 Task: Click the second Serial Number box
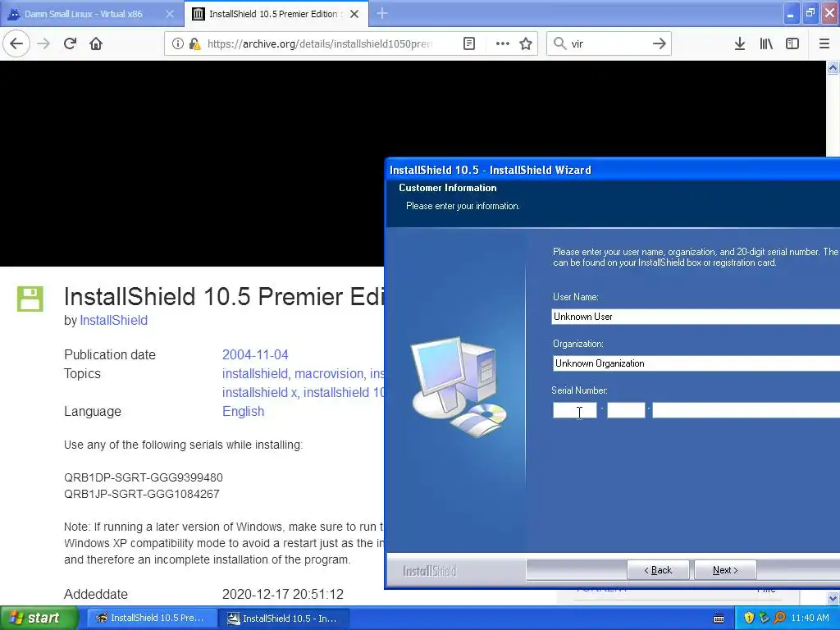[x=626, y=410]
